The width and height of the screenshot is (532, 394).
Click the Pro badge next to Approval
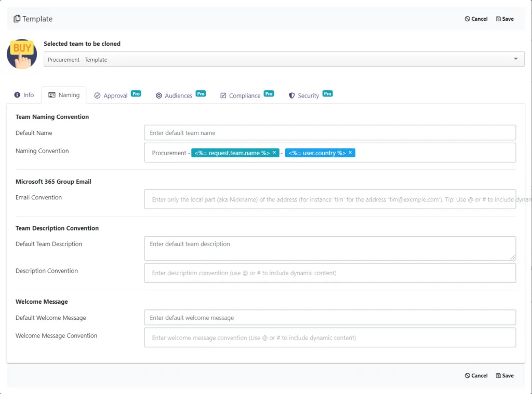tap(136, 93)
